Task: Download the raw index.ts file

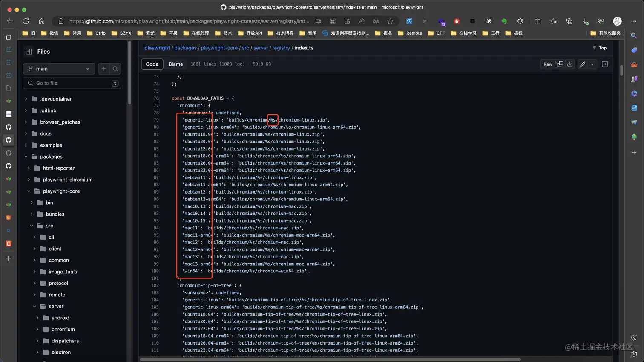Action: click(x=570, y=64)
